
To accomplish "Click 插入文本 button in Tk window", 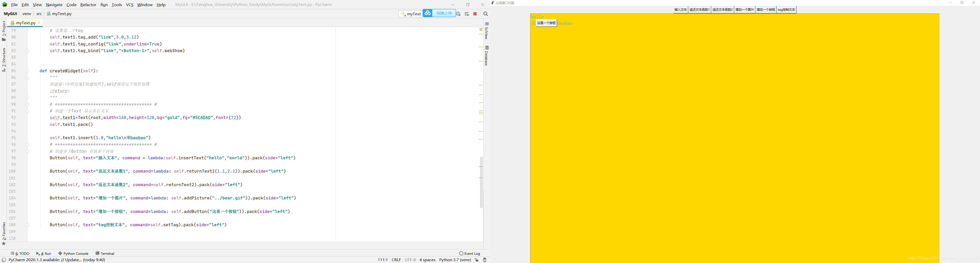I will coord(681,10).
